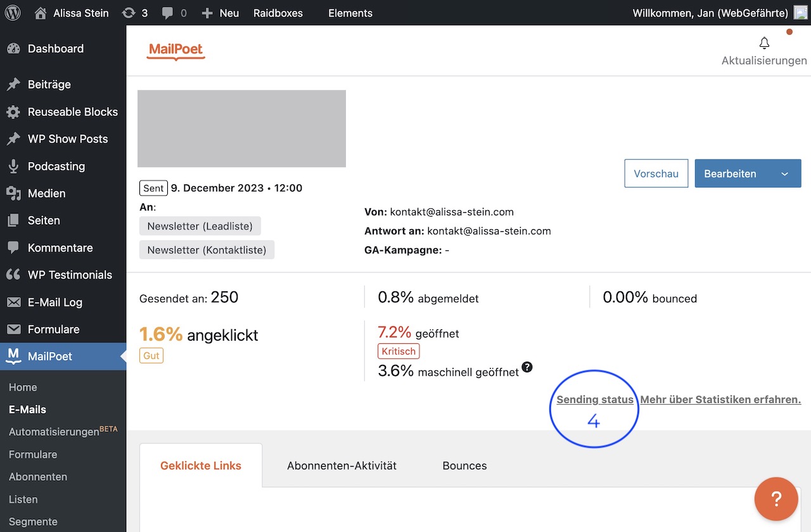Screen dimensions: 811x532
Task: Open the updates icon showing 3
Action: tap(129, 13)
